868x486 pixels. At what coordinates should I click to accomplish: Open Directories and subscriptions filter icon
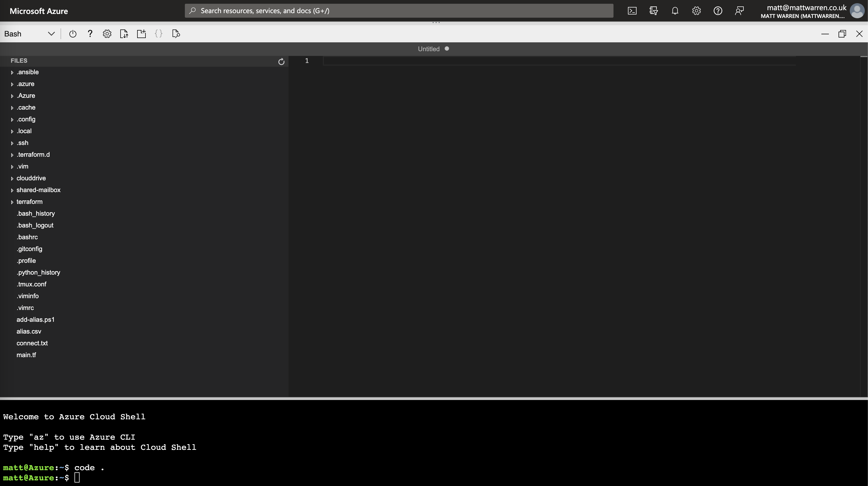click(x=654, y=11)
